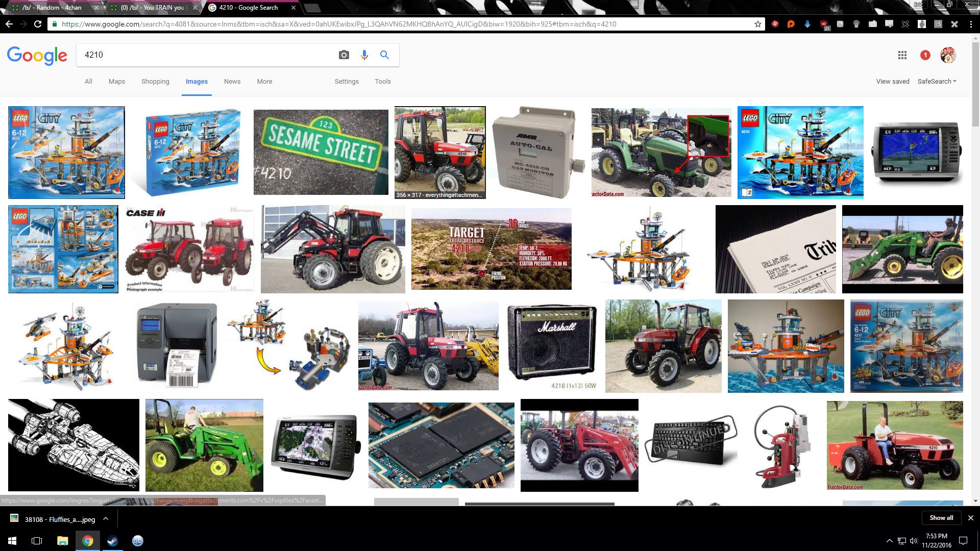
Task: Click the orange P extension icon
Action: tap(791, 24)
